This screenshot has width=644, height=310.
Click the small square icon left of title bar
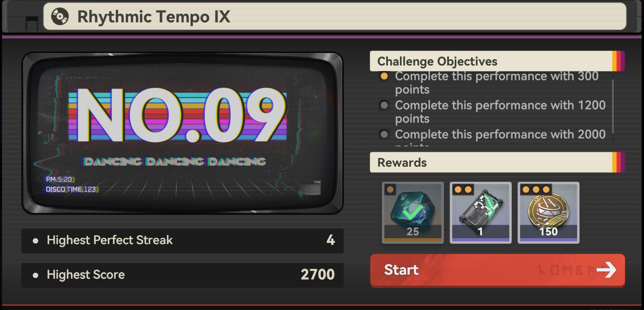click(x=32, y=24)
